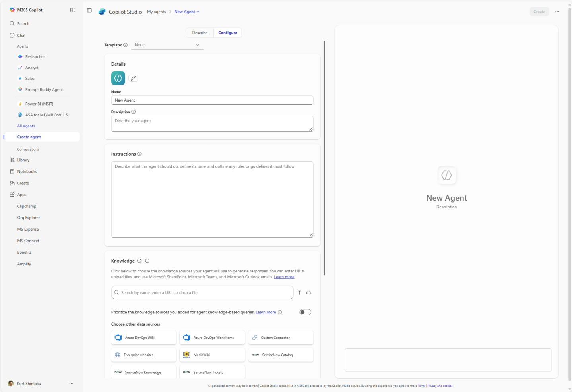Screen dimensions: 572x392
Task: Select the Azure DevOps Wiki data source
Action: pyautogui.click(x=143, y=337)
